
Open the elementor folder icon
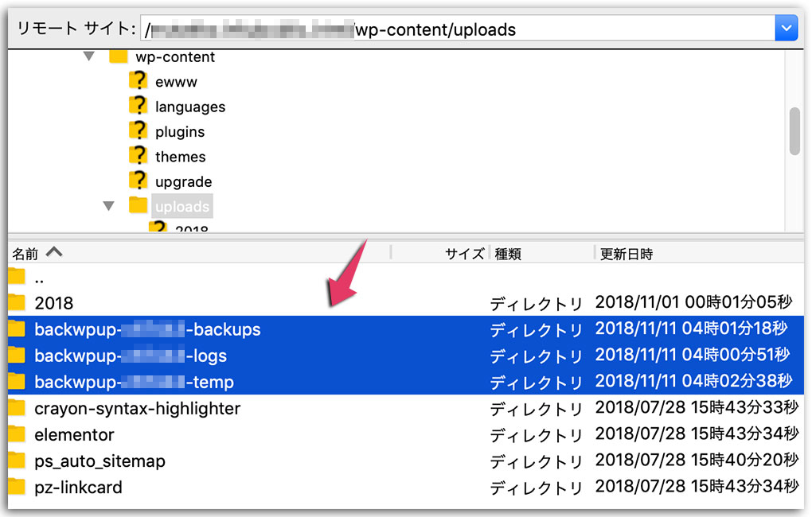(x=16, y=434)
